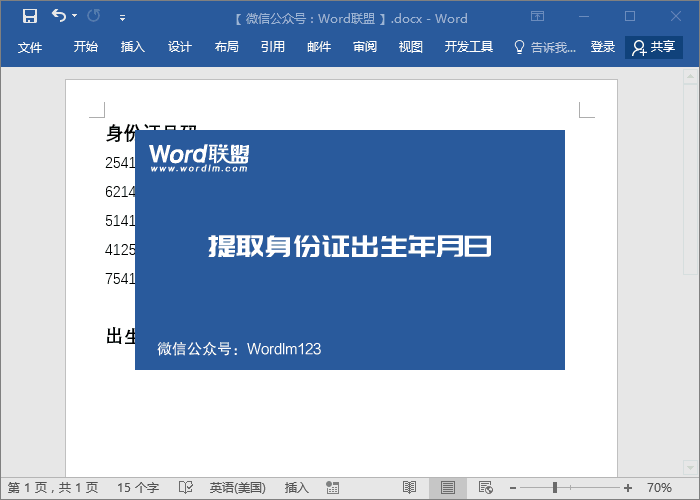Viewport: 700px width, 500px height.
Task: Click the line starting with 4125
Action: pyautogui.click(x=120, y=250)
